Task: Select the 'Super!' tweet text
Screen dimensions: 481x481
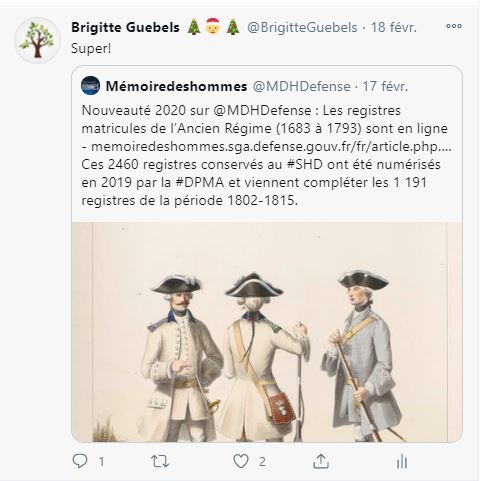Action: [91, 49]
